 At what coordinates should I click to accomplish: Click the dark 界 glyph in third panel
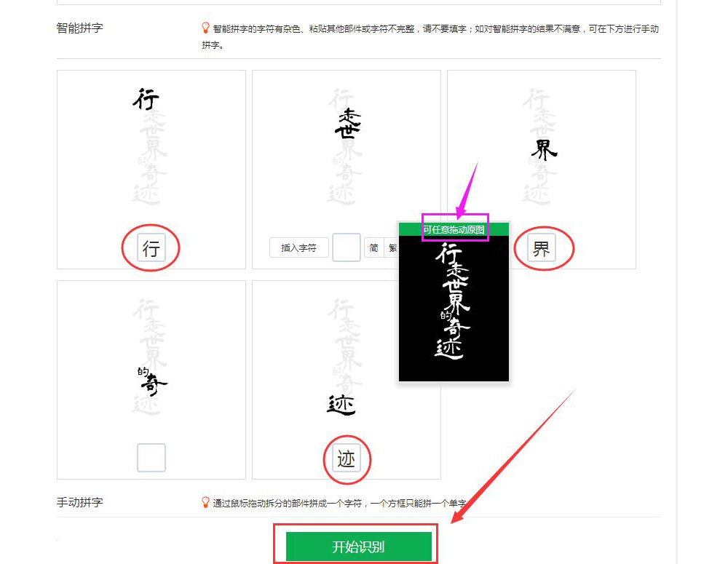pos(544,150)
